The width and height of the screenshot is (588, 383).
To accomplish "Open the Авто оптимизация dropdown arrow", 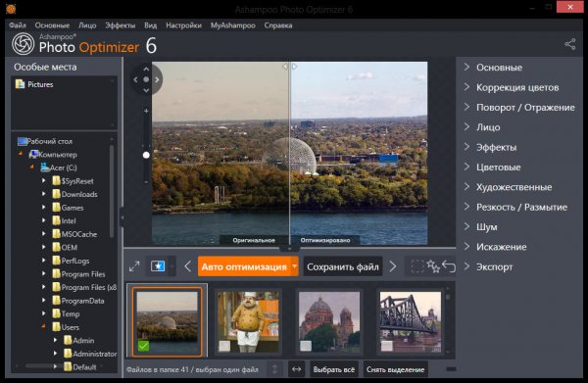I will tap(295, 266).
